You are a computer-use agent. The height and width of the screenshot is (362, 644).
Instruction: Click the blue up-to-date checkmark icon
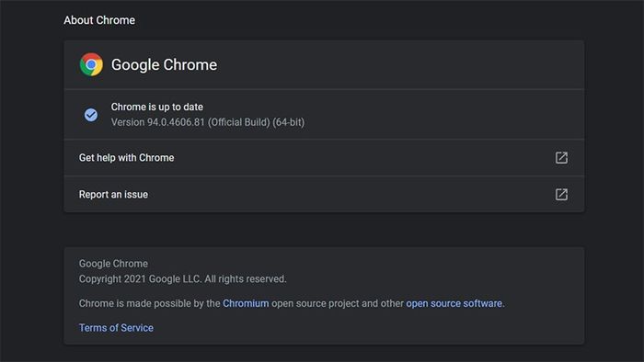click(91, 115)
